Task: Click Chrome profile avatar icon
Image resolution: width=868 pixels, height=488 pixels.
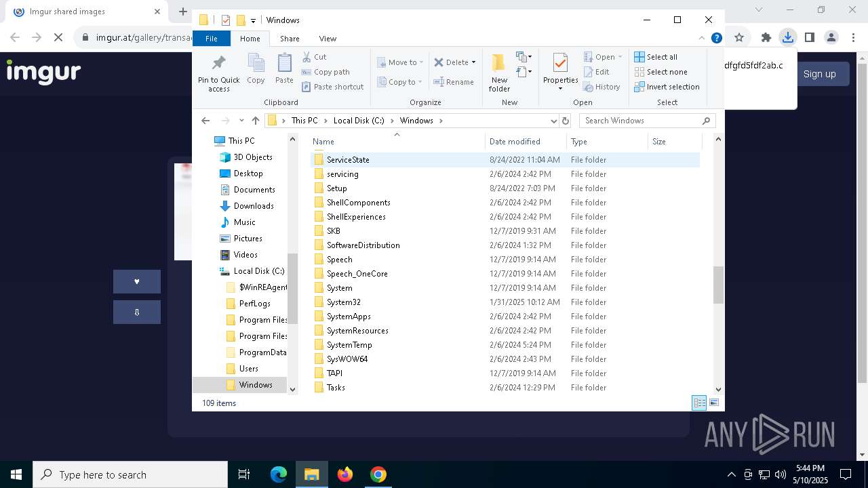Action: click(831, 37)
